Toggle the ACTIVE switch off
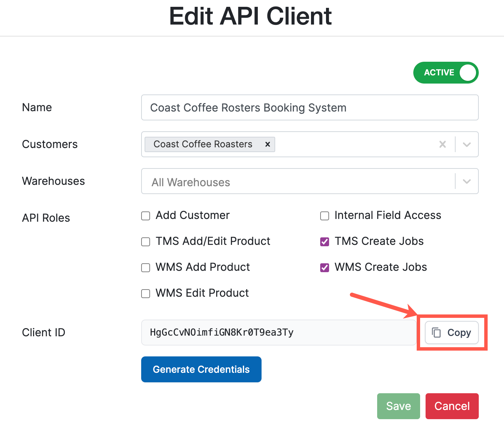Image resolution: width=504 pixels, height=427 pixels. [446, 73]
